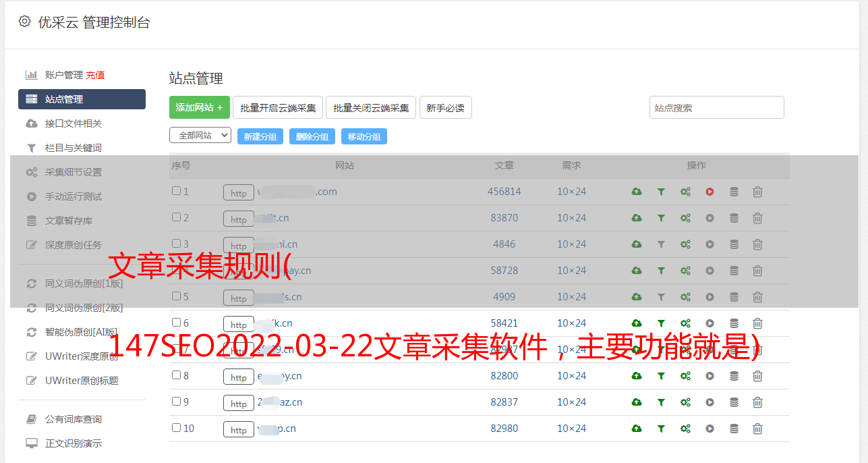This screenshot has width=868, height=463.
Task: Click 批量关闭云端采集 button
Action: [371, 107]
